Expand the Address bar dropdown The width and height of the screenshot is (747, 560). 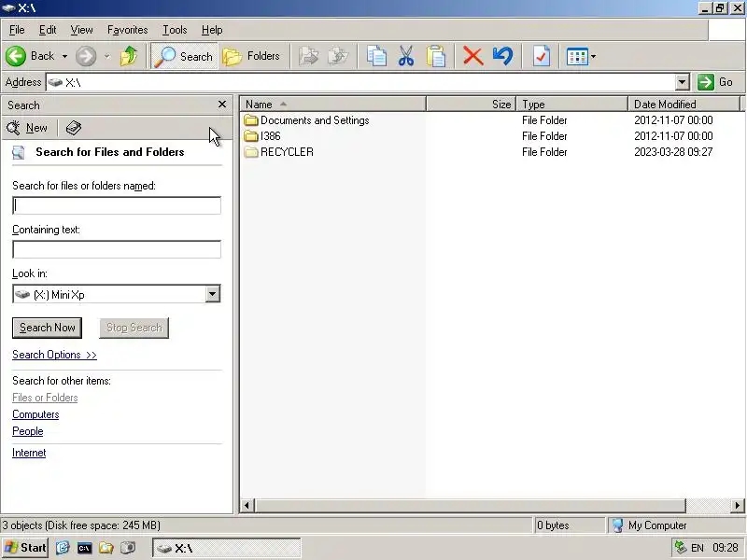click(x=683, y=82)
